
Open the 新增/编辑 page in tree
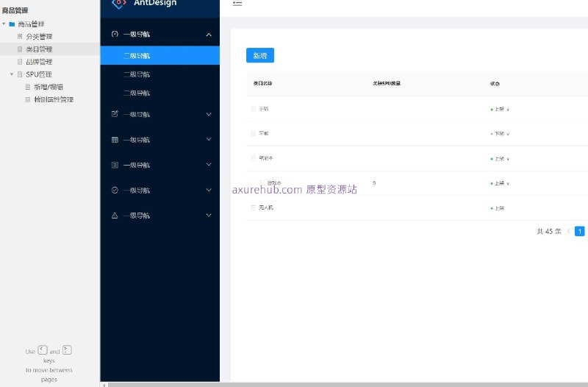[x=49, y=87]
